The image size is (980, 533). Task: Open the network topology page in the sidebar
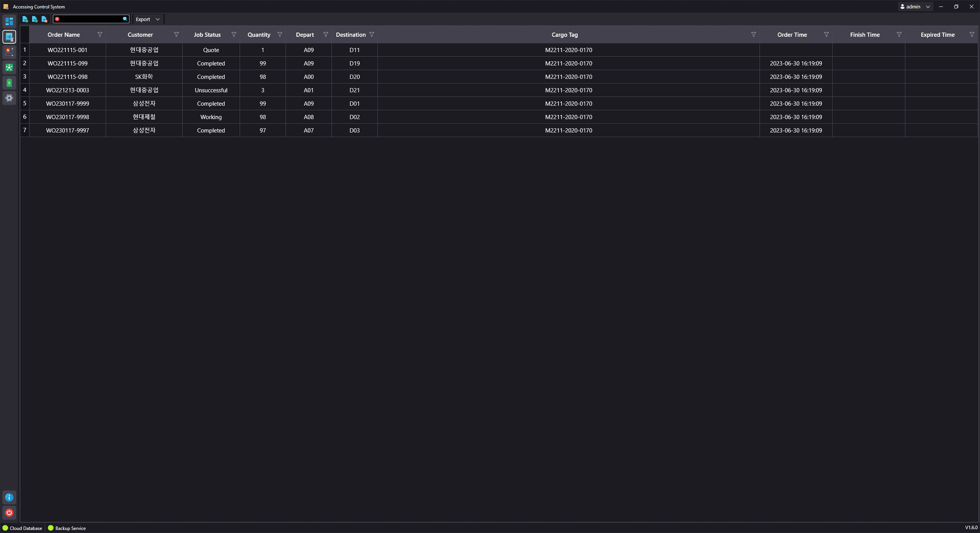[x=9, y=67]
